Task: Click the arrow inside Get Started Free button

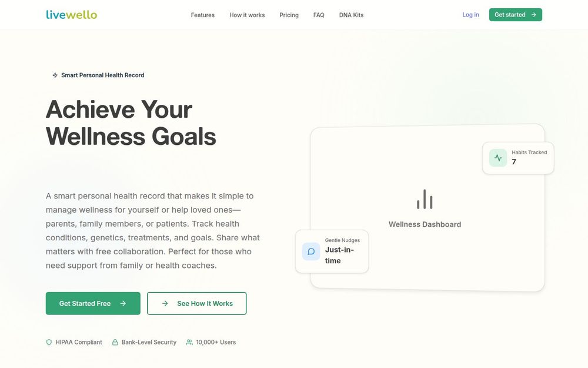Action: pyautogui.click(x=123, y=303)
